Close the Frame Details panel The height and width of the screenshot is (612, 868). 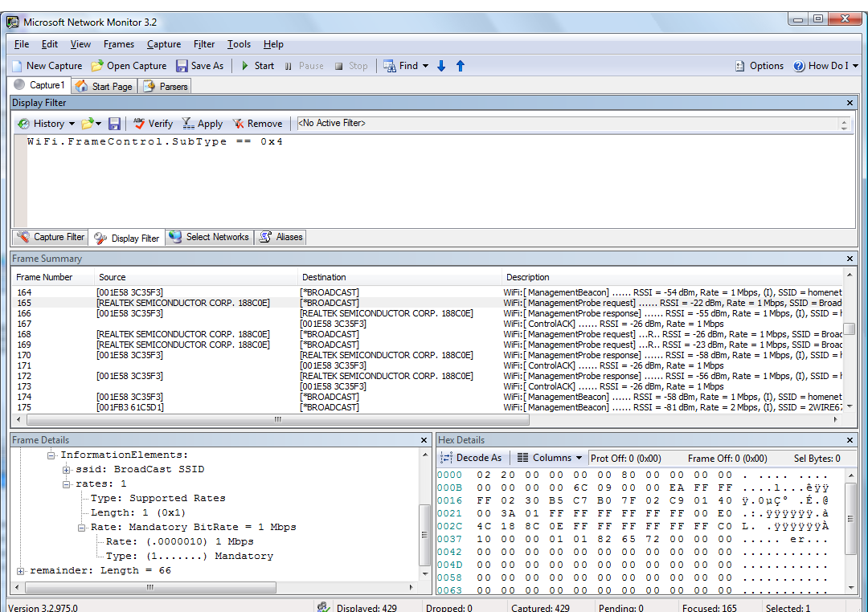pos(424,440)
